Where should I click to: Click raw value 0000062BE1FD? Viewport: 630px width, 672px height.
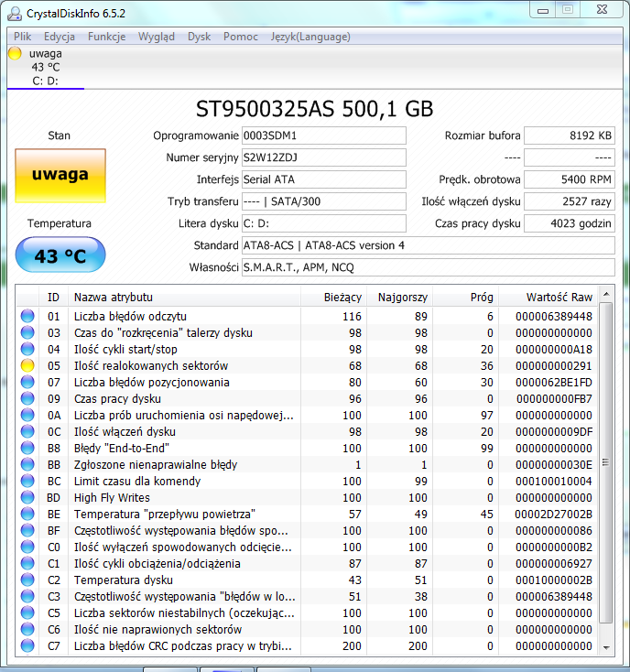(554, 383)
